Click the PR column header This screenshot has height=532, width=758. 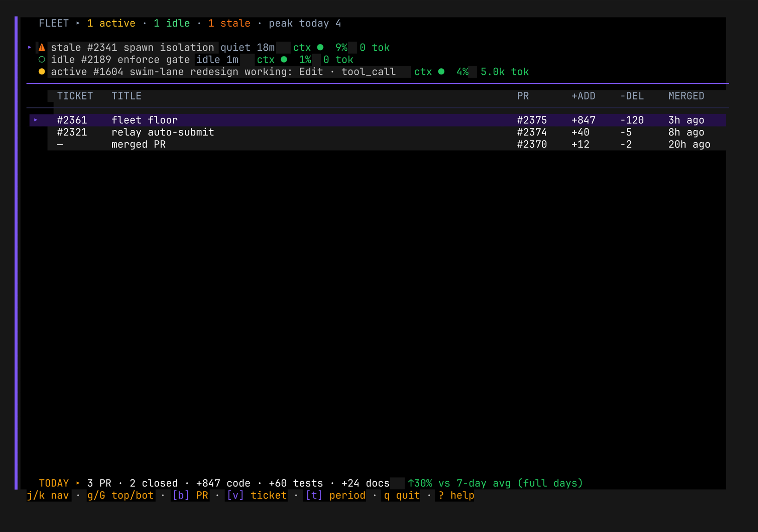[523, 96]
